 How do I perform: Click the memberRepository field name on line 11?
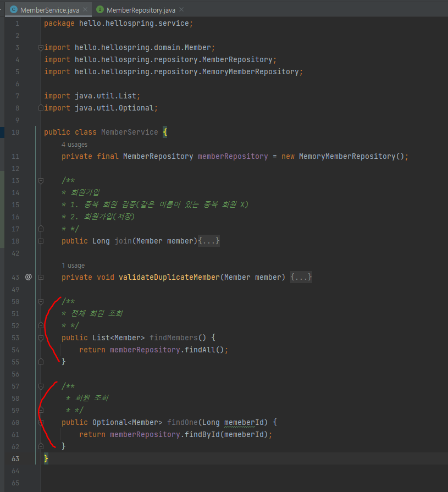click(233, 156)
